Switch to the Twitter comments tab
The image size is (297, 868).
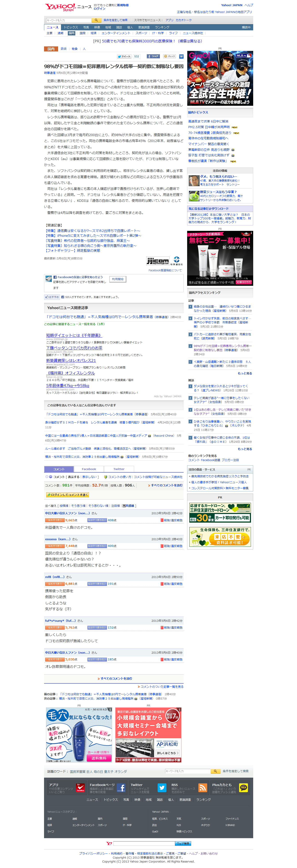[x=119, y=469]
